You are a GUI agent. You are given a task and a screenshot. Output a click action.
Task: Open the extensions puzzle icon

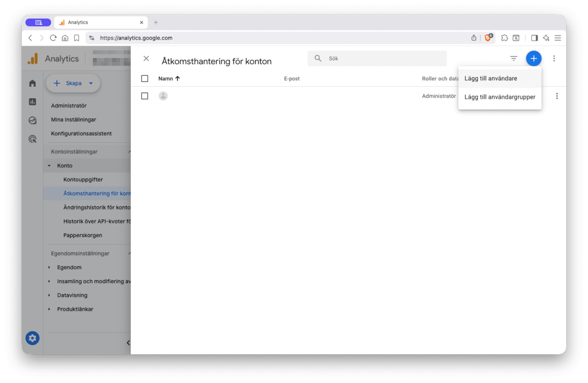(504, 38)
